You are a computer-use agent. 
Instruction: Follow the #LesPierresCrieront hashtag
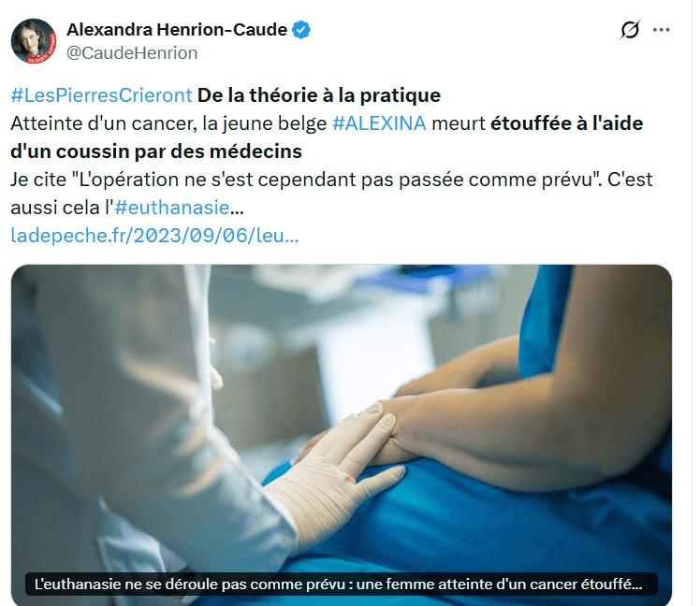click(101, 95)
